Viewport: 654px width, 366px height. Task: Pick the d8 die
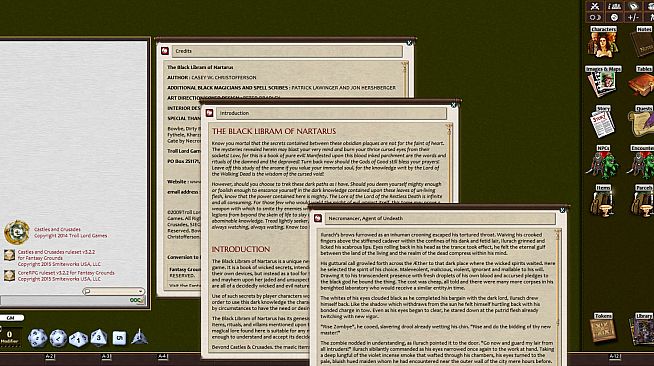[x=99, y=337]
